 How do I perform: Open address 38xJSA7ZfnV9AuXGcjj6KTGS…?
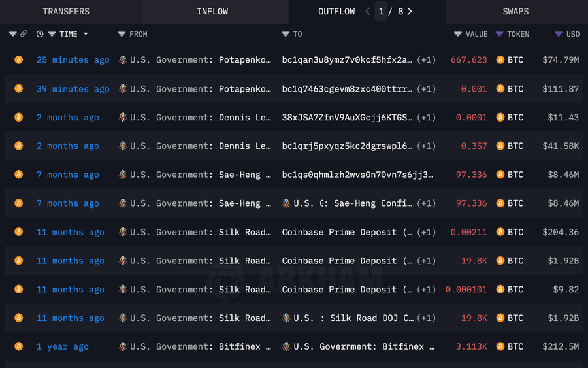347,118
